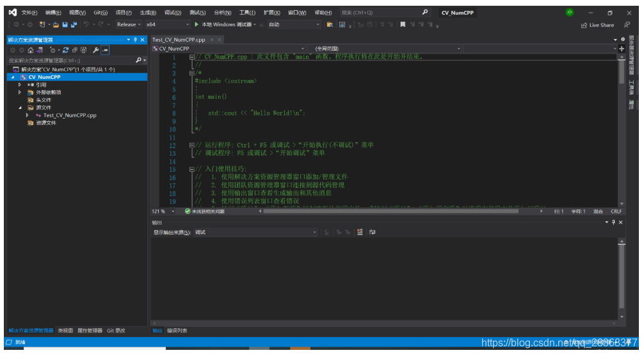Switch to the 错误列表 tab
Image resolution: width=644 pixels, height=355 pixels.
click(x=177, y=331)
